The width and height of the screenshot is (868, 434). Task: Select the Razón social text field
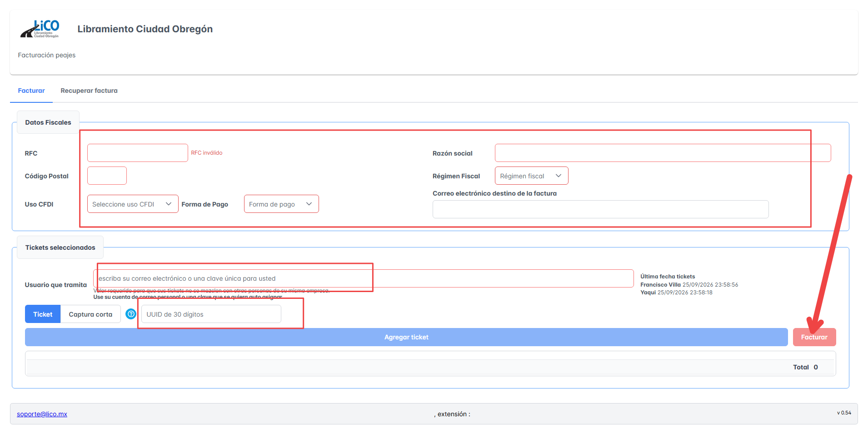pos(663,153)
